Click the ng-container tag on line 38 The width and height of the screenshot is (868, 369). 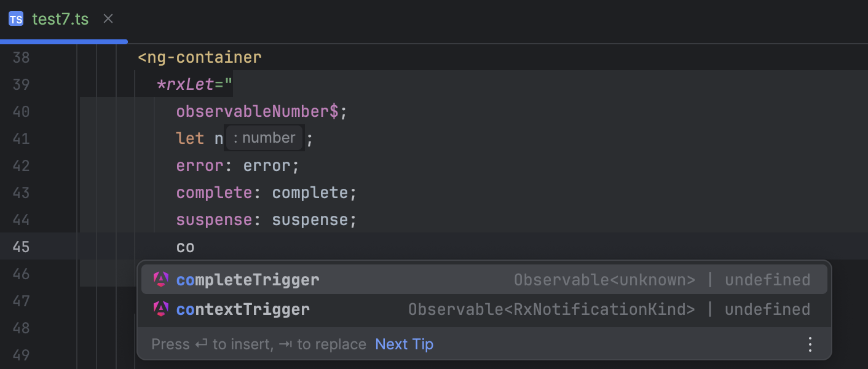click(x=200, y=57)
